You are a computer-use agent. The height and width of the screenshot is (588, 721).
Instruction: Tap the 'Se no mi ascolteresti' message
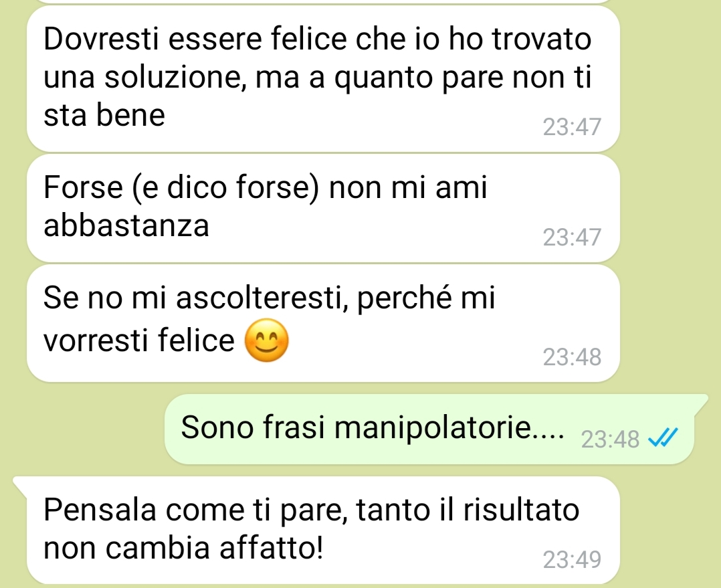point(323,324)
